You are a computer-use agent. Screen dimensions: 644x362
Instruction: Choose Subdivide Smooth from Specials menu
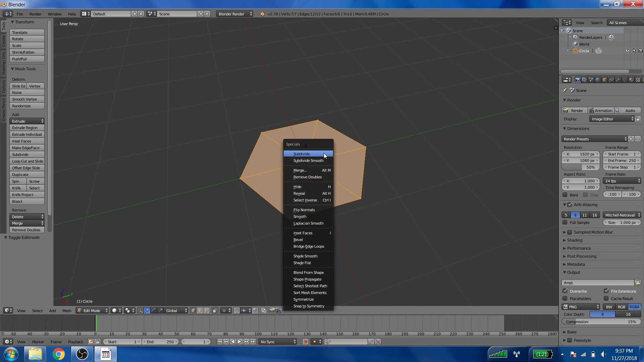[x=308, y=161]
